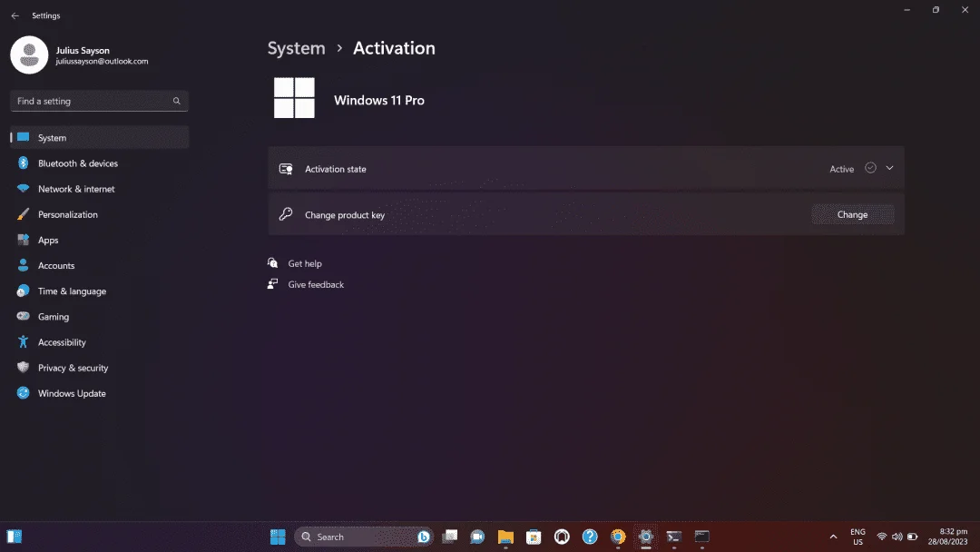Click the Active status checkmark icon
This screenshot has height=552, width=980.
click(870, 168)
